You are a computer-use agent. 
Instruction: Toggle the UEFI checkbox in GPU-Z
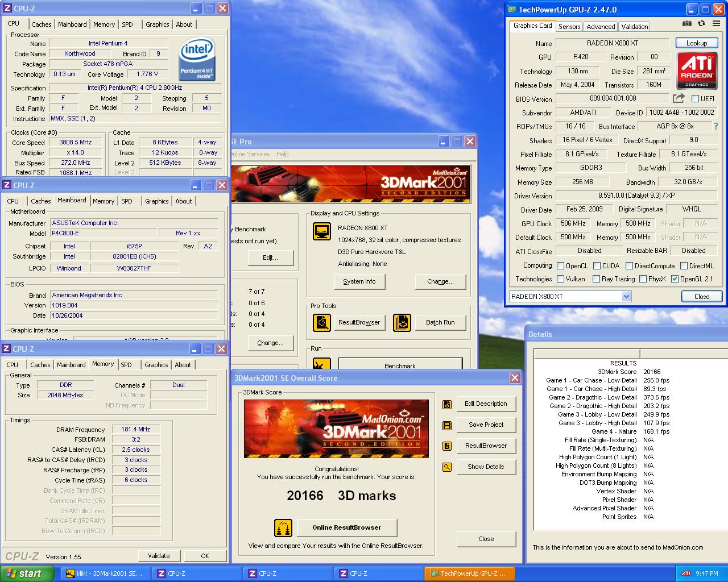(695, 99)
